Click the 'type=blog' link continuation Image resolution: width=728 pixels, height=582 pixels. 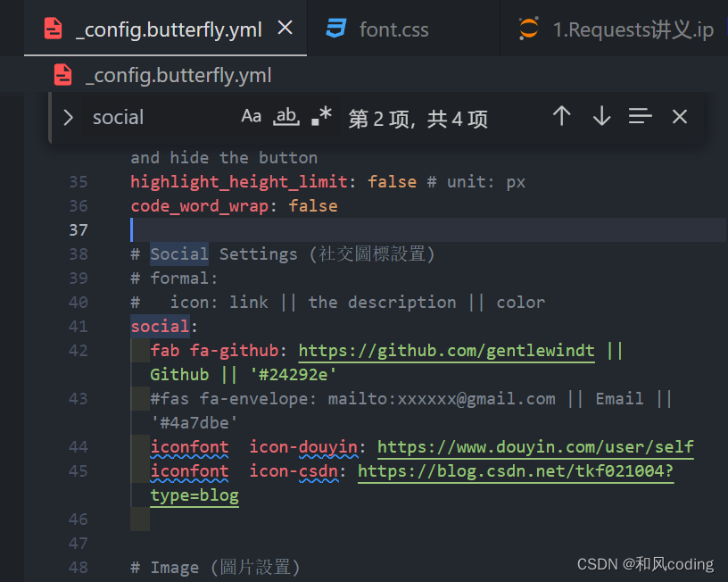pos(194,495)
